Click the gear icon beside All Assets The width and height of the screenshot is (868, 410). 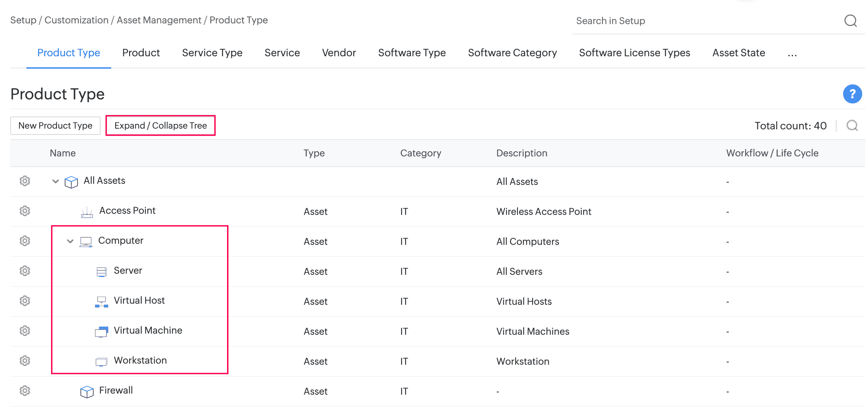25,181
